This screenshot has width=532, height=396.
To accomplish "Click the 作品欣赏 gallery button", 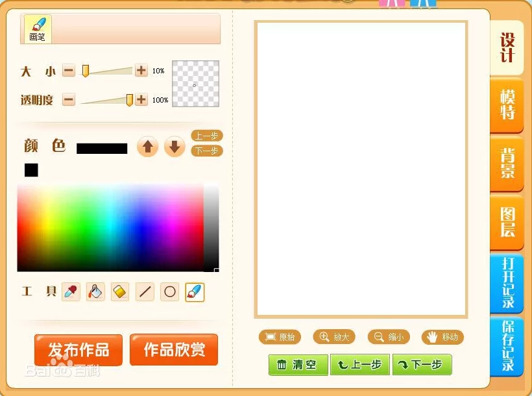I will pos(174,350).
